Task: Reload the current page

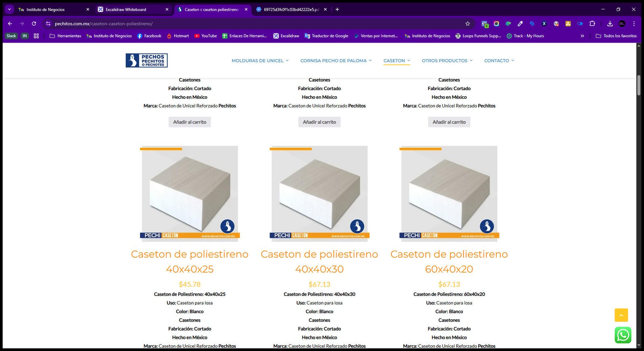Action: point(34,24)
